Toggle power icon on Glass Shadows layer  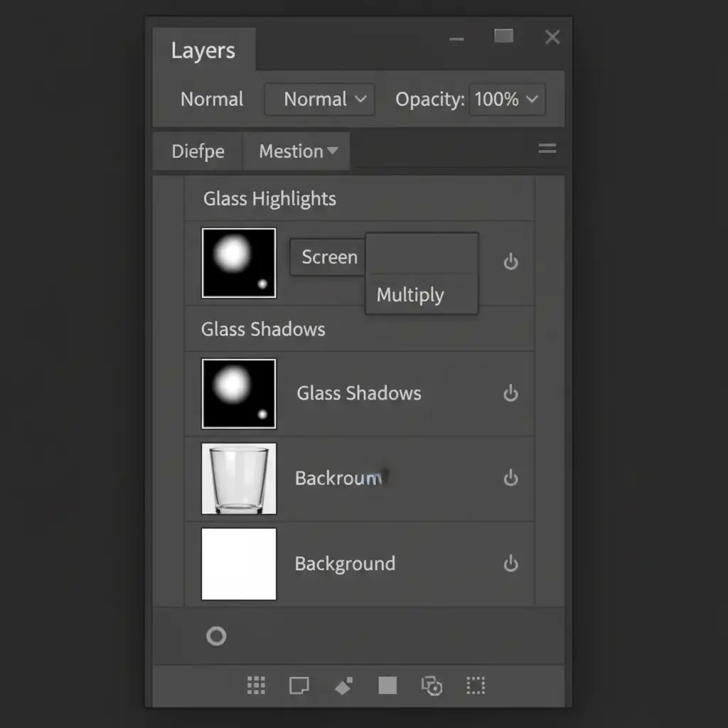[510, 393]
